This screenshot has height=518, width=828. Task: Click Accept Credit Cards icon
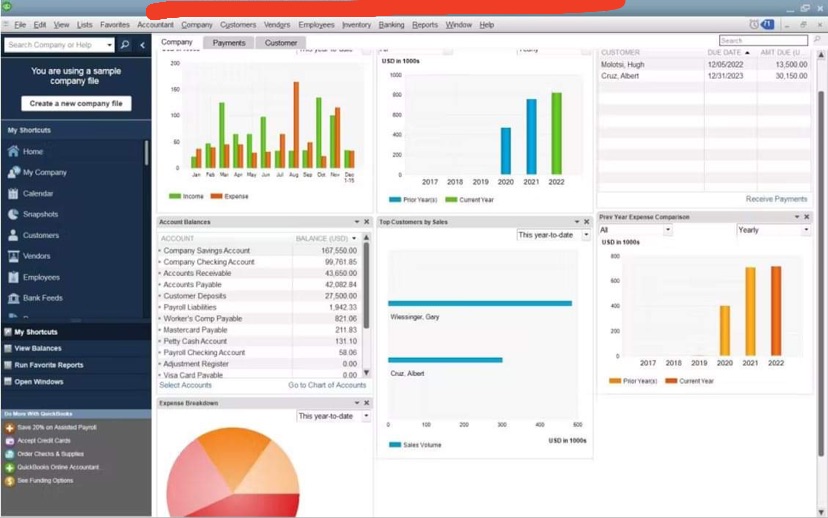click(x=10, y=441)
